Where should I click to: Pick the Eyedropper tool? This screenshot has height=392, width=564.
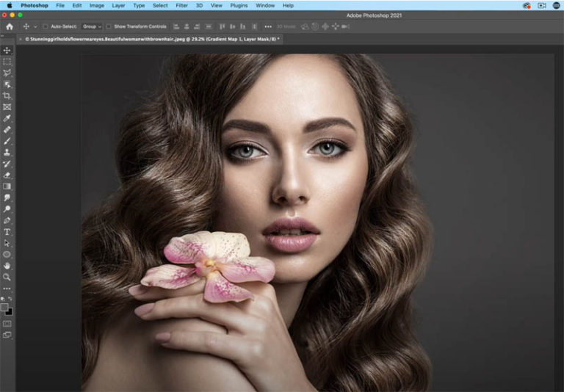pos(7,118)
